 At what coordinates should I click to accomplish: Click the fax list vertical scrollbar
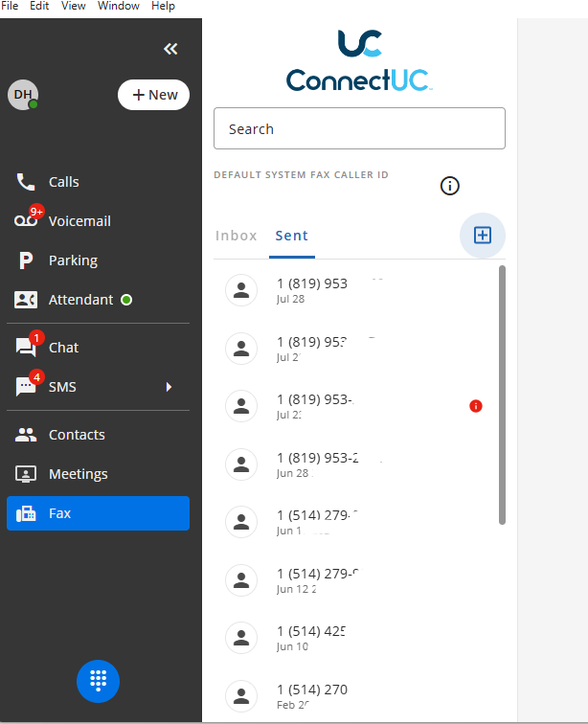[502, 395]
